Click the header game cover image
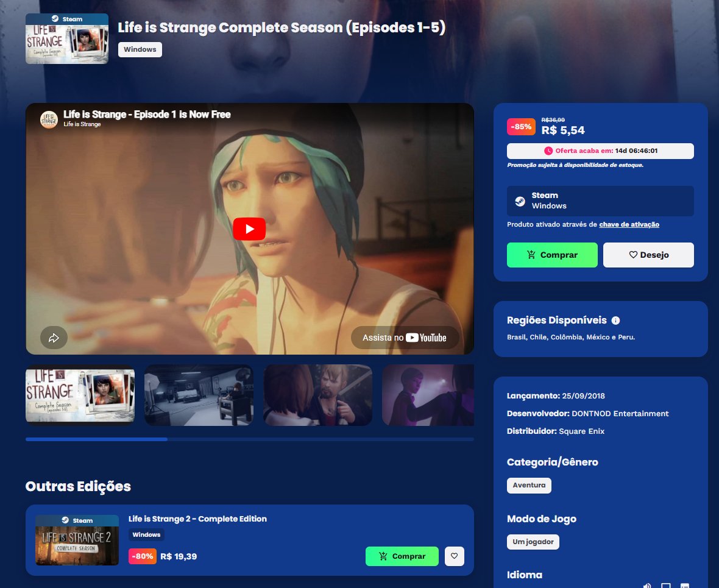 click(67, 38)
